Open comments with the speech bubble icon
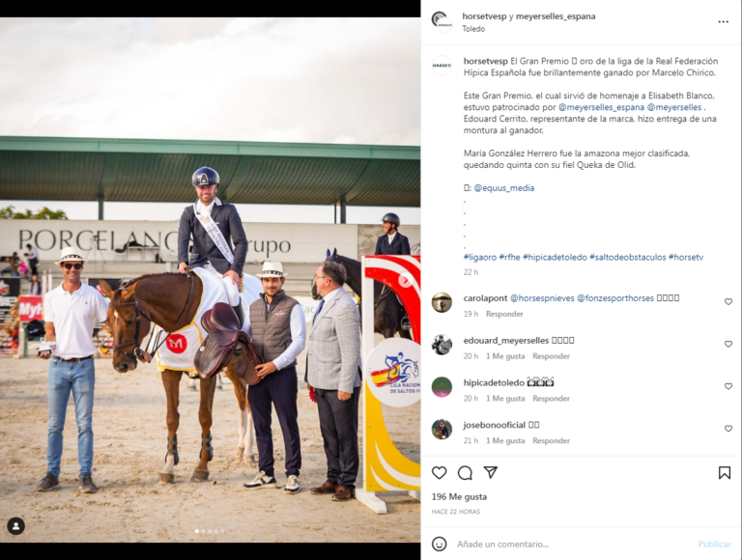Screen dimensions: 742x560 pos(465,472)
